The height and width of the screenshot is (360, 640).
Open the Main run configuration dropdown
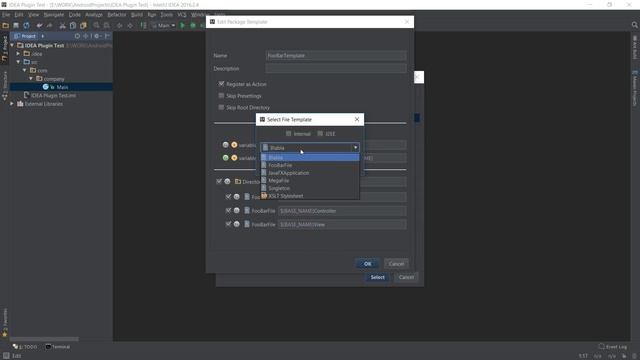click(163, 25)
